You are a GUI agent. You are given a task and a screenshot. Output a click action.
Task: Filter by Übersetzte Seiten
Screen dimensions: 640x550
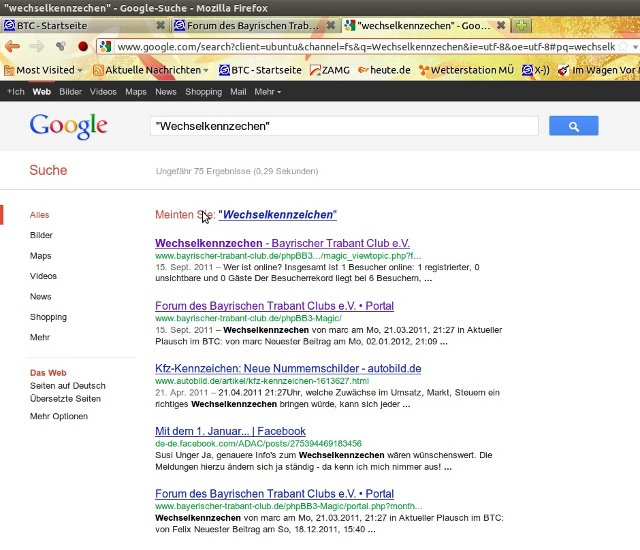click(x=65, y=399)
